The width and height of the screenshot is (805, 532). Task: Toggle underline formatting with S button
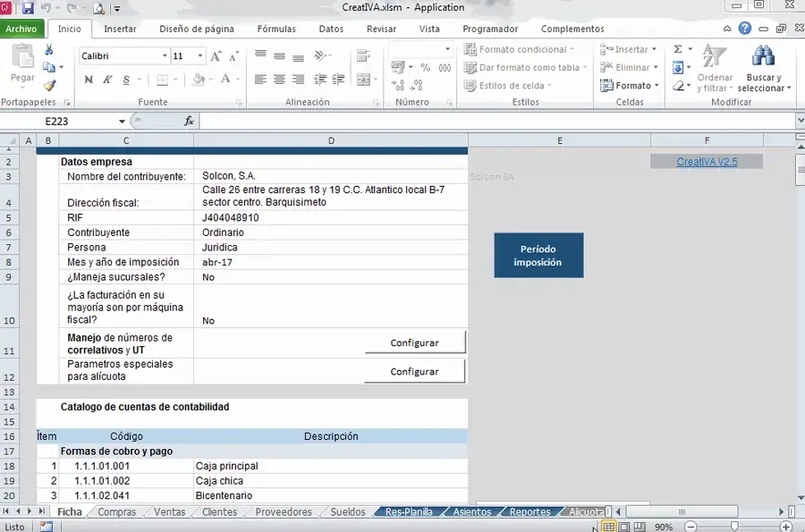[x=126, y=80]
